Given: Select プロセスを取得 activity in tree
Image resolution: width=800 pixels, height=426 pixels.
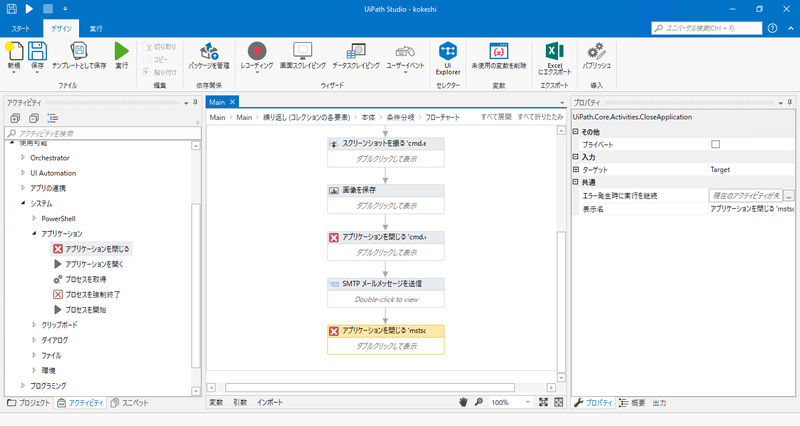Looking at the screenshot, I should coord(80,279).
